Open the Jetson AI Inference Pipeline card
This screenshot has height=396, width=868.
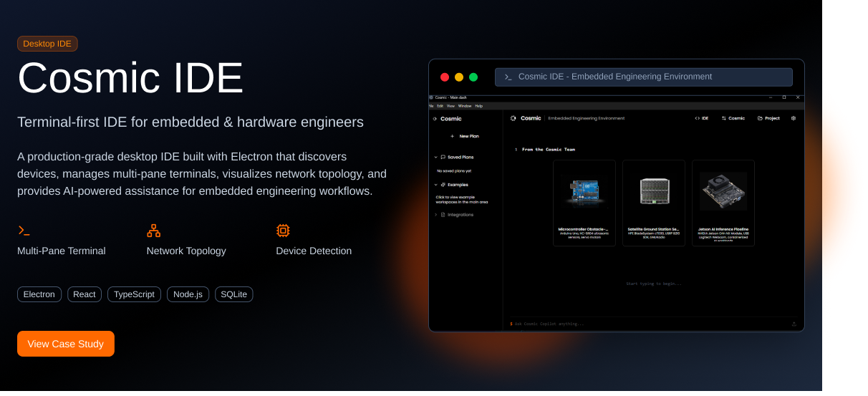coord(723,203)
